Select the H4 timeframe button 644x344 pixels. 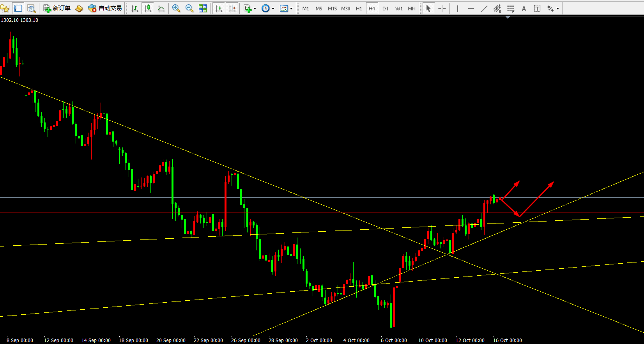[372, 8]
